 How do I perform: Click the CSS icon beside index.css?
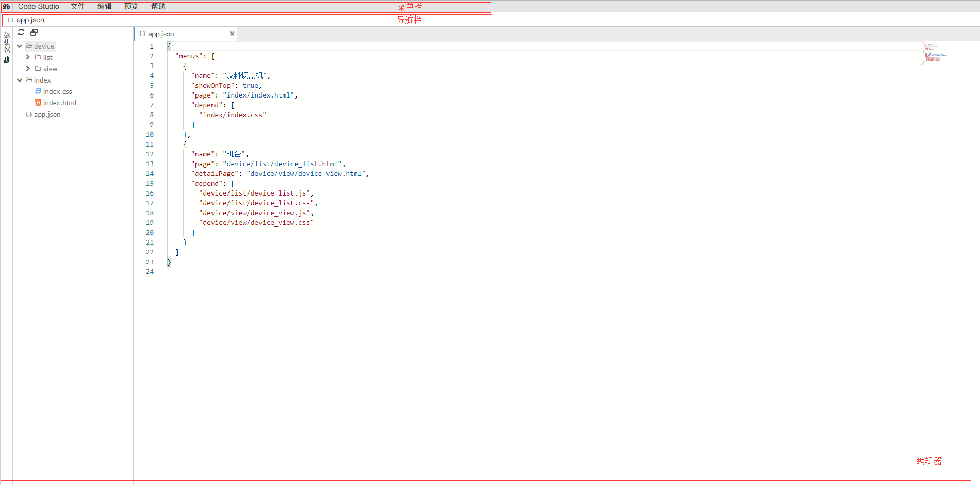(x=38, y=91)
